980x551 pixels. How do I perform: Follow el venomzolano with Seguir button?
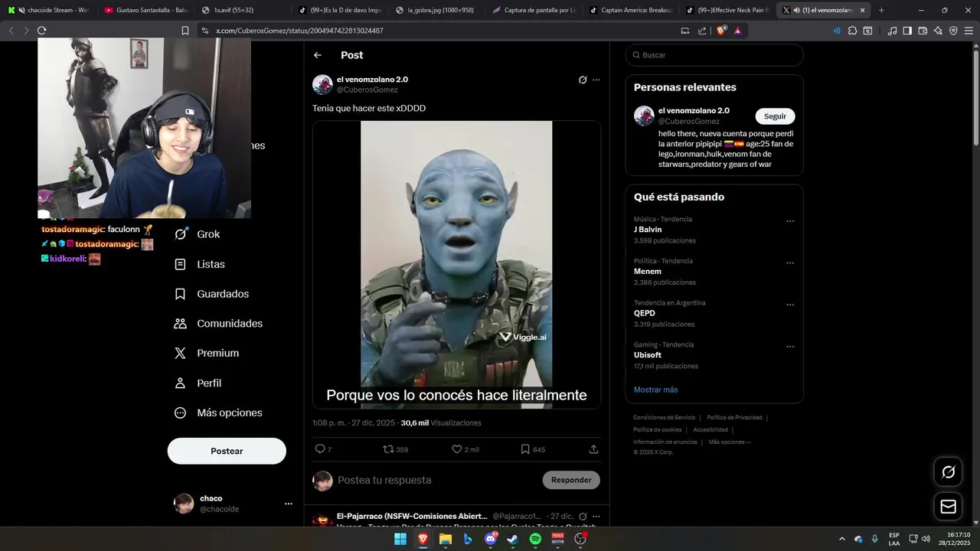click(775, 116)
